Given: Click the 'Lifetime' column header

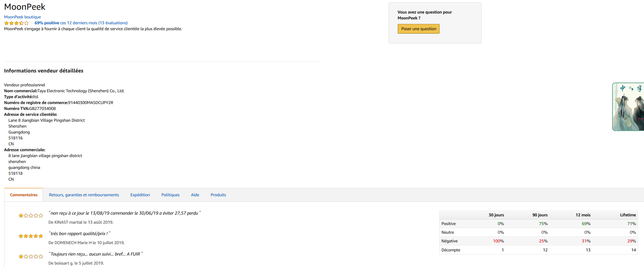Looking at the screenshot, I should pos(628,215).
